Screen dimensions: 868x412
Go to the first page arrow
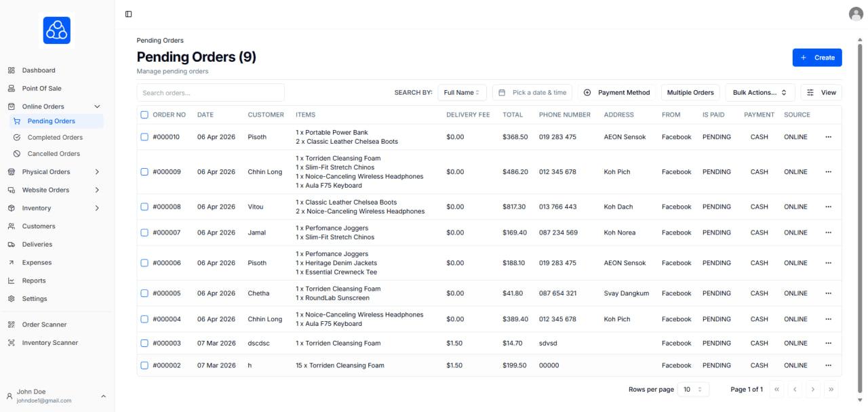coord(777,390)
